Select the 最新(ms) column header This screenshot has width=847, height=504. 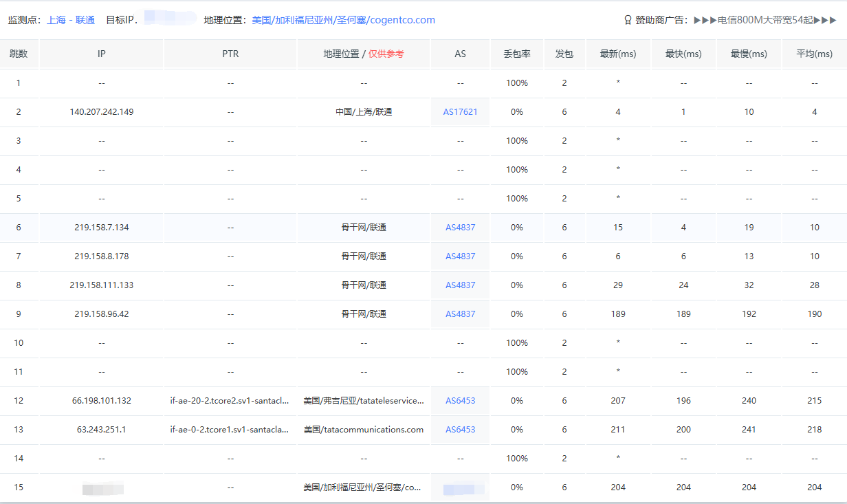point(618,54)
